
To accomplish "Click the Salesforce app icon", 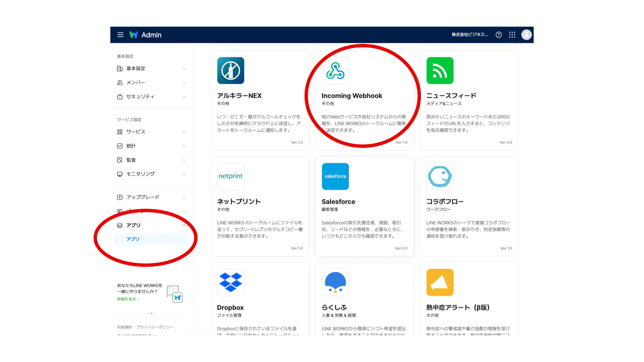I will [335, 176].
